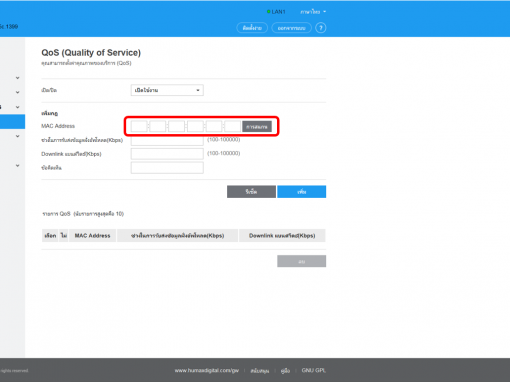Expand the sidebar chevron below highlighted item
The width and height of the screenshot is (510, 382).
click(18, 136)
